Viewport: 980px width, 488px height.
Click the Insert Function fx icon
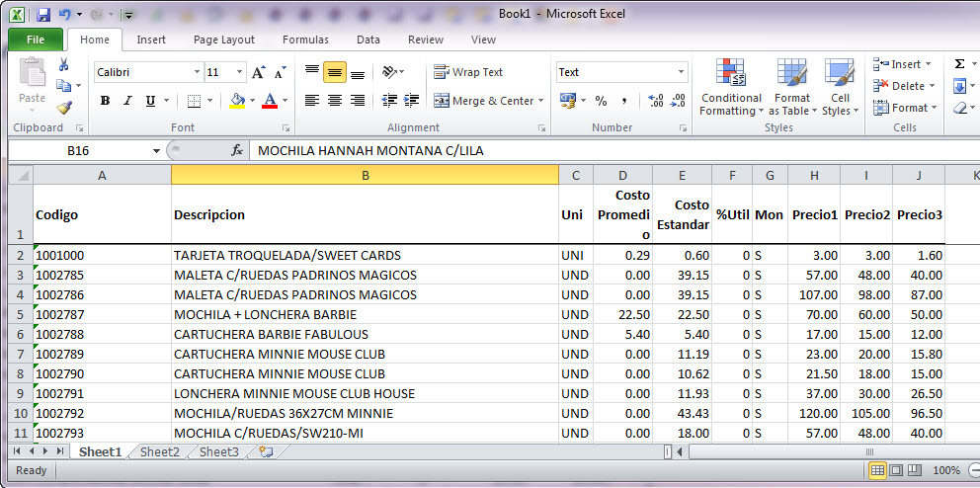[x=237, y=151]
